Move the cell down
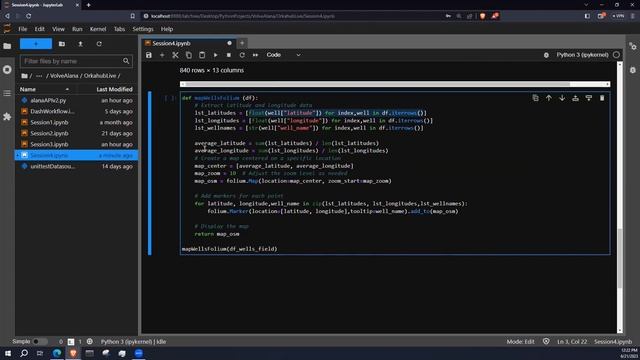 (562, 98)
